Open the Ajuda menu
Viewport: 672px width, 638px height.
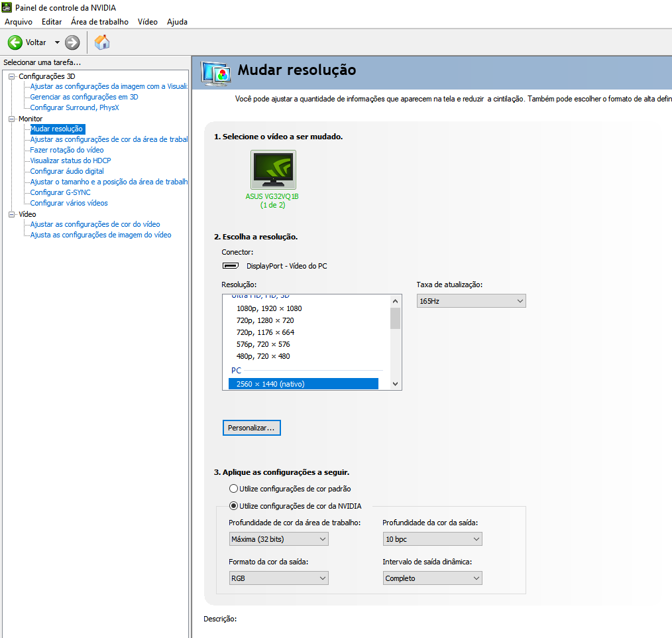[x=177, y=22]
